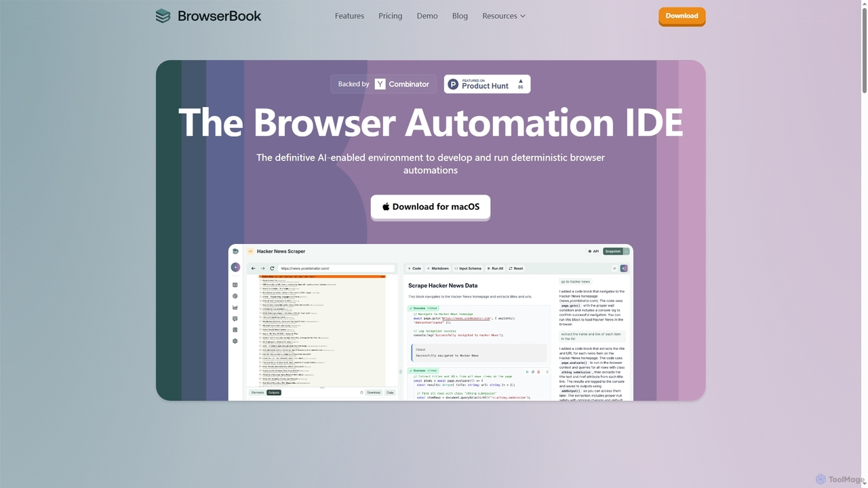Click the reload icon in preview browser
Image resolution: width=868 pixels, height=488 pixels.
[272, 268]
